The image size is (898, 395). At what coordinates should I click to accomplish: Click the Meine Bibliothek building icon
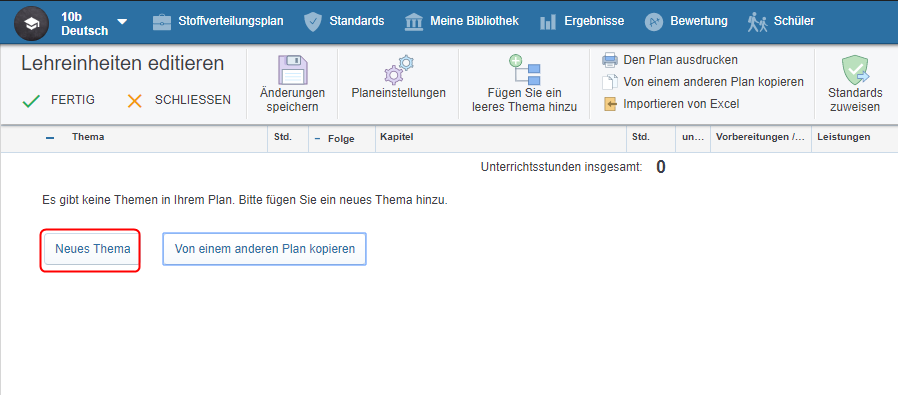pyautogui.click(x=414, y=22)
